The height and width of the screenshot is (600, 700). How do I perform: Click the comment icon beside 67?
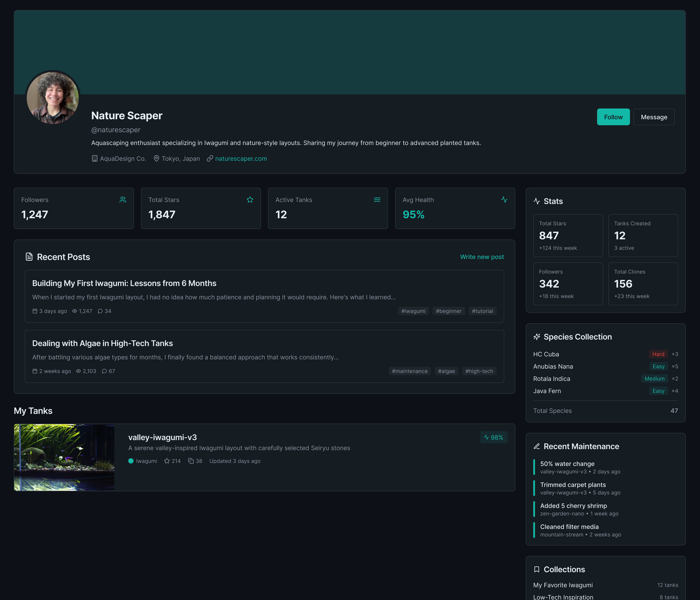104,371
